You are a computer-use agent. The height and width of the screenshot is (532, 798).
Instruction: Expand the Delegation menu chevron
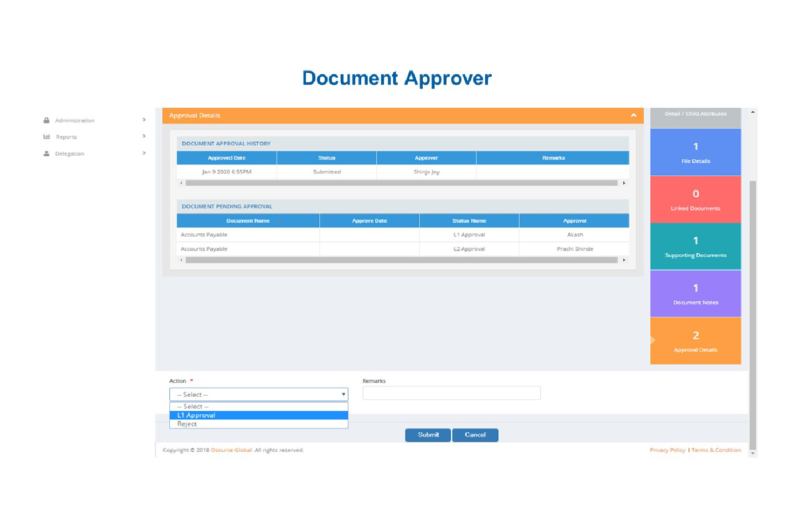pos(144,153)
